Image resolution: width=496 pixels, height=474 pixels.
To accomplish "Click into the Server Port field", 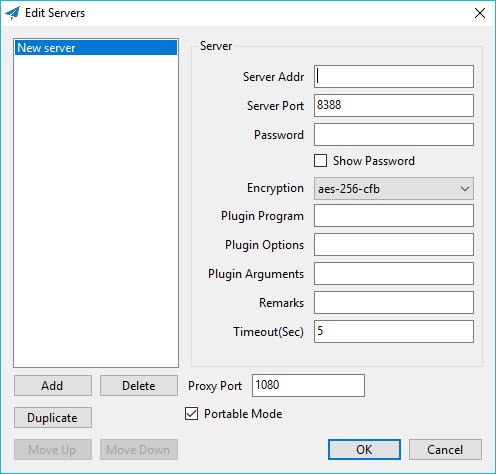I will 394,106.
